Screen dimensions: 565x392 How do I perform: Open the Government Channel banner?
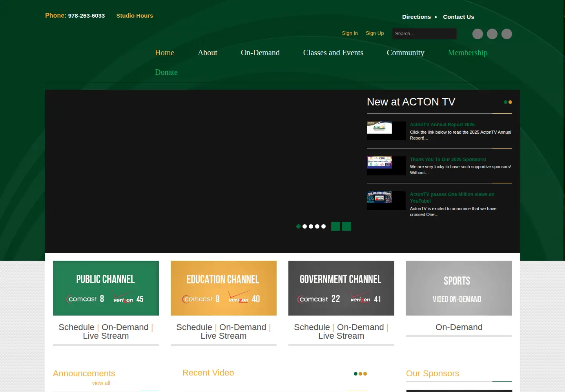click(x=341, y=288)
